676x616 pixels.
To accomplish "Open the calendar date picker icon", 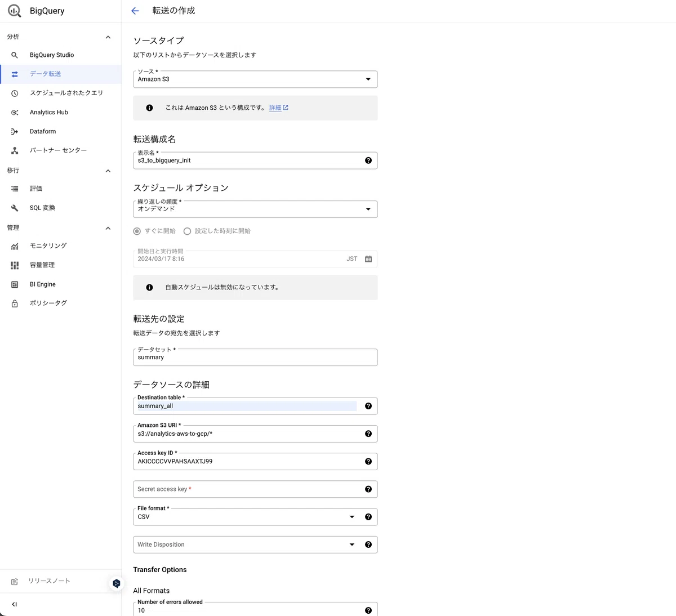I will click(368, 259).
